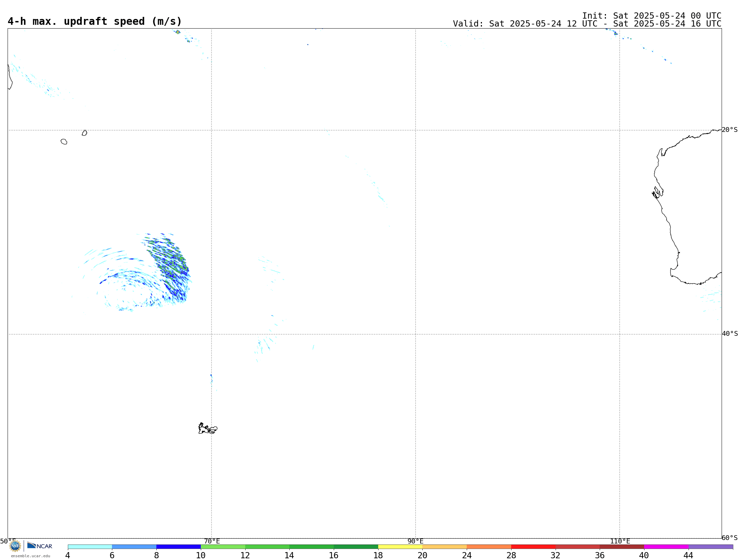Click the '4-h max. updraft speed (m/s)' title

point(94,21)
